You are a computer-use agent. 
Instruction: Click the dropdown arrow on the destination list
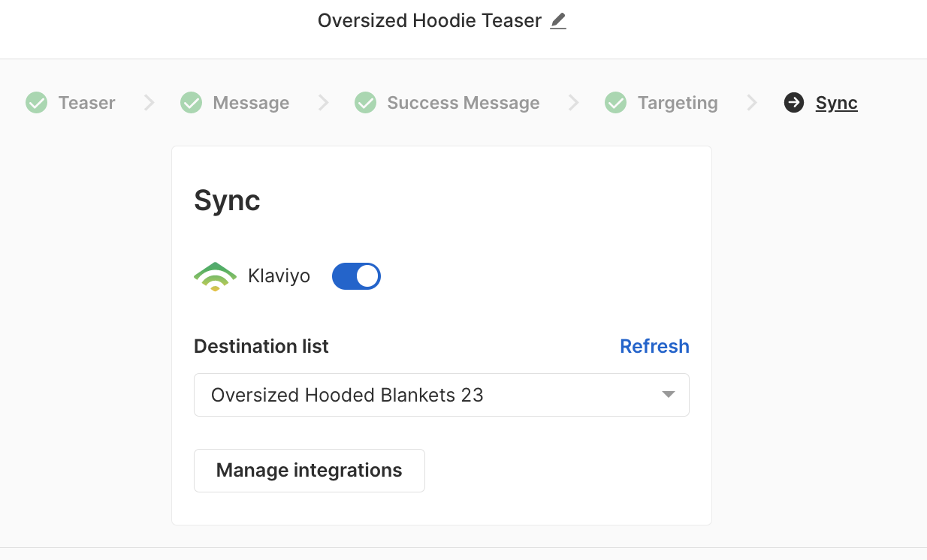coord(667,394)
